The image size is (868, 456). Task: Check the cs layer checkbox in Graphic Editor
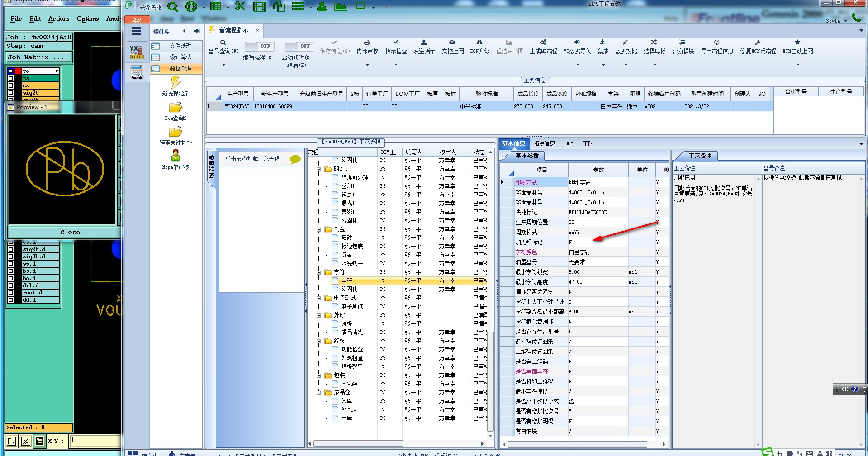11,85
